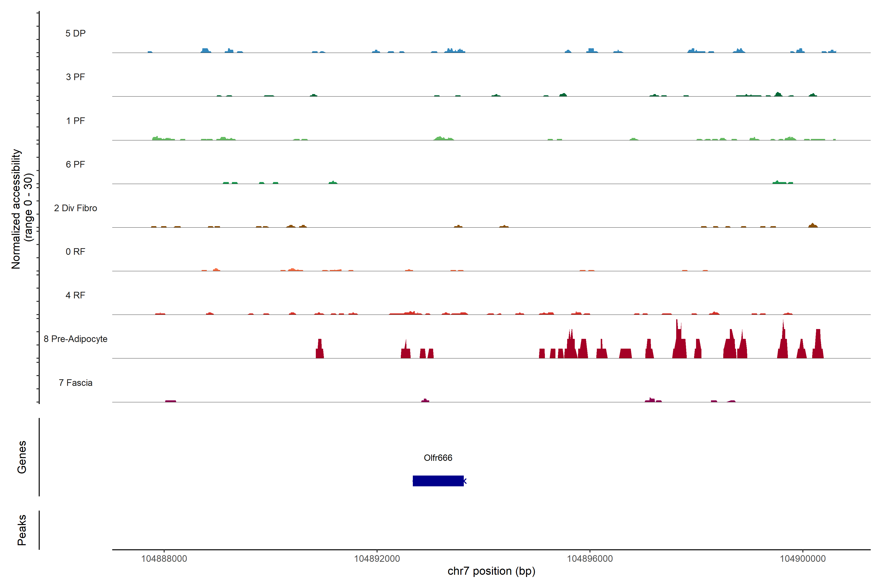
Task: Click the Peaks panel label
Action: tap(22, 530)
